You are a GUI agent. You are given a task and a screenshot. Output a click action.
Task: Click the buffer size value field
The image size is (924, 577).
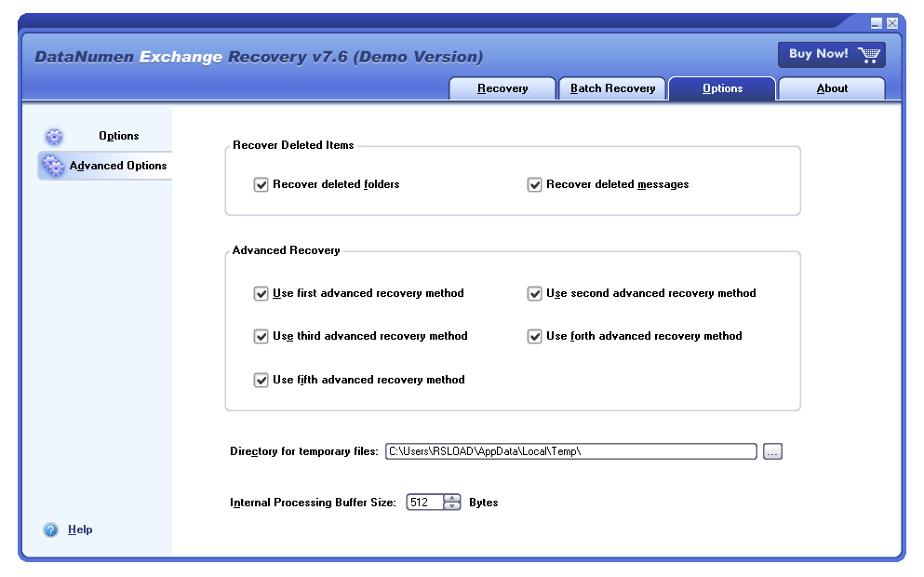click(x=425, y=503)
